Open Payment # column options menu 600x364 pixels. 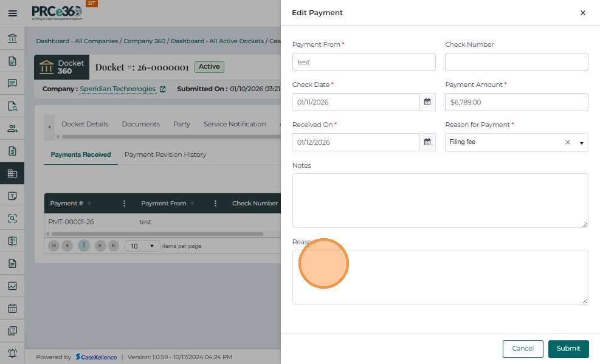[x=125, y=204]
